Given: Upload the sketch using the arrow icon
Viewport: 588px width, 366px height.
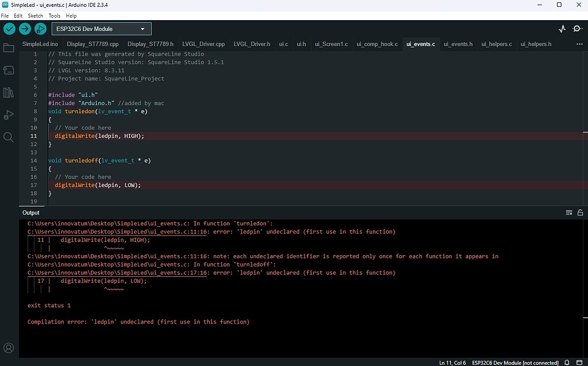Looking at the screenshot, I should pos(24,28).
